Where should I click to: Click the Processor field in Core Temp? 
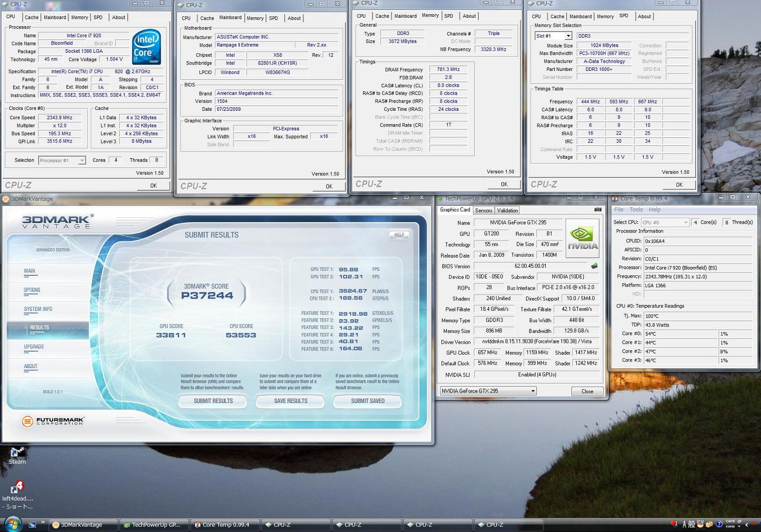698,267
